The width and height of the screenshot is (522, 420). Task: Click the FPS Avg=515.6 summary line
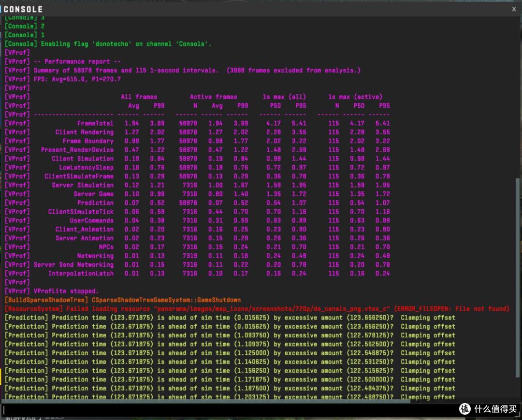62,79
